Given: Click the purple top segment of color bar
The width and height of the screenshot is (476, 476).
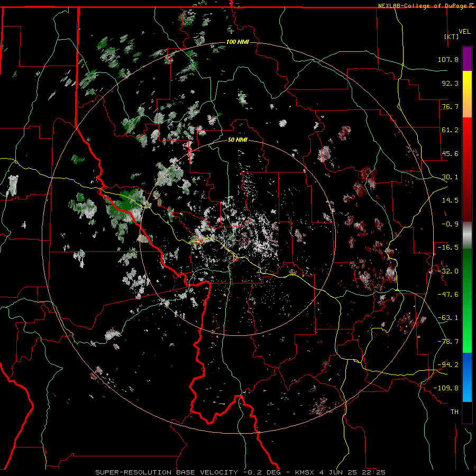Looking at the screenshot, I should (467, 59).
